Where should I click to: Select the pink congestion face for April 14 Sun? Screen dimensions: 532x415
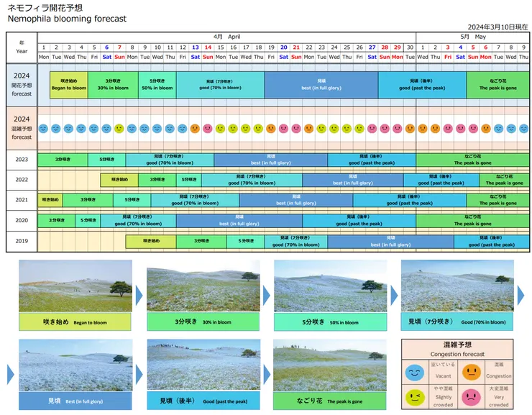tap(208, 129)
